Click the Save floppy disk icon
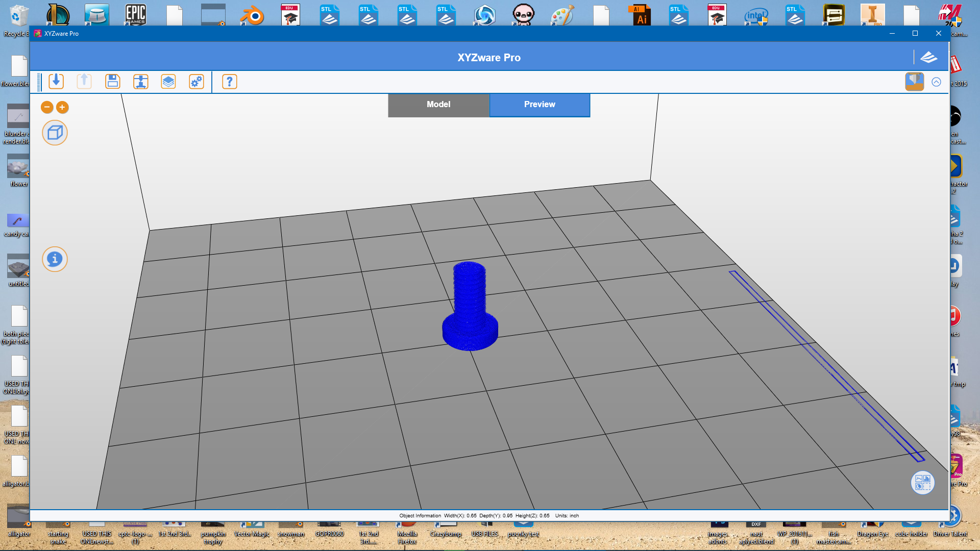The height and width of the screenshot is (551, 980). (112, 82)
